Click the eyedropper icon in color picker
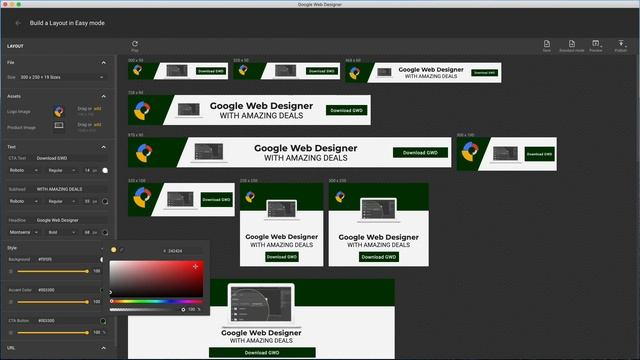640x360 pixels. coord(122,250)
